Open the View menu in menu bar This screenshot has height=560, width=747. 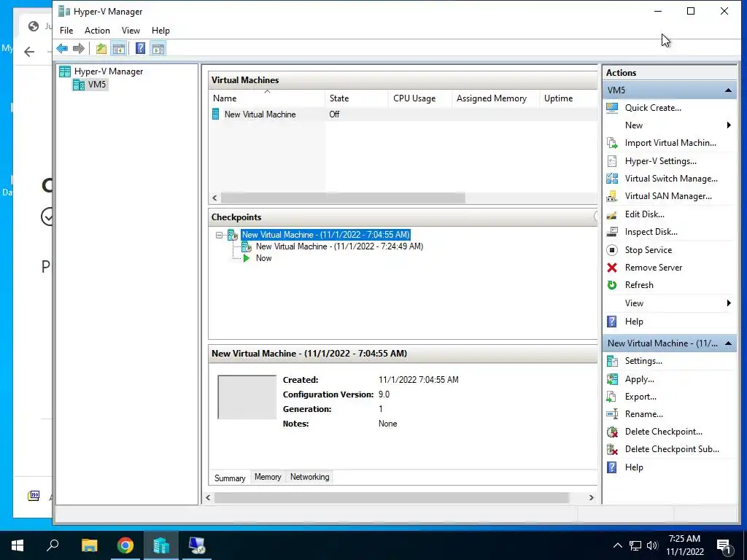pyautogui.click(x=131, y=31)
